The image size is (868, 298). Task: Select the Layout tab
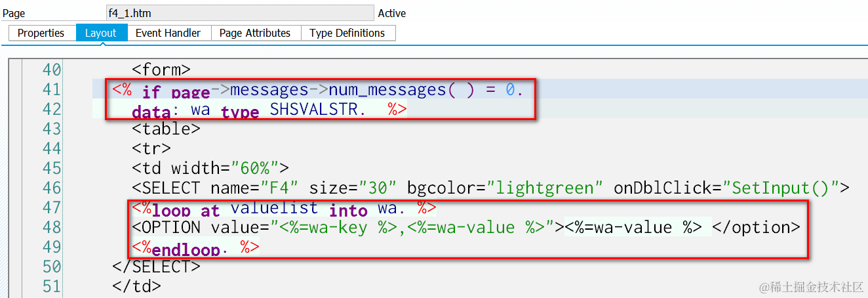pos(101,33)
